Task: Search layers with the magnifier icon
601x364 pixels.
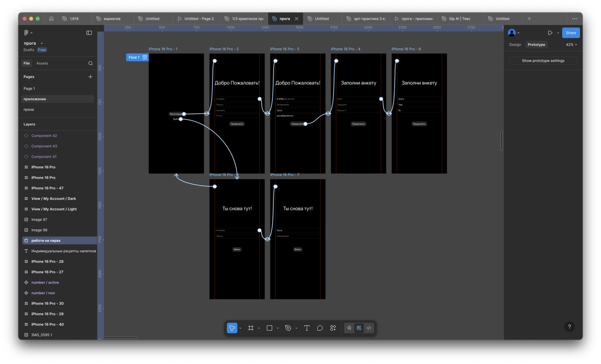Action: click(x=90, y=63)
